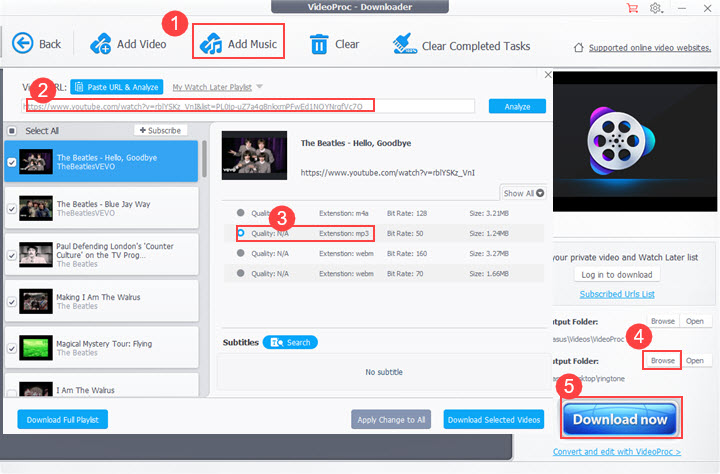Image resolution: width=720 pixels, height=474 pixels.
Task: Open My Watch Later Playlist dropdown
Action: [x=217, y=87]
